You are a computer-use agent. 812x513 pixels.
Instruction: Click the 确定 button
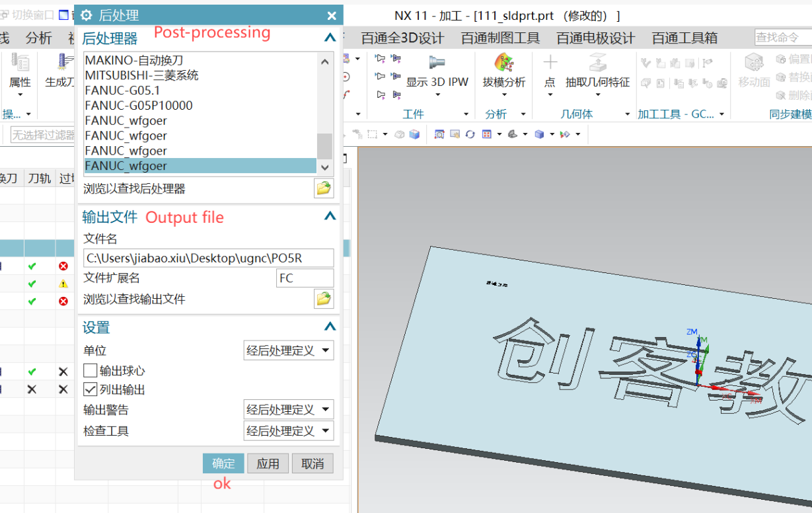click(x=223, y=463)
